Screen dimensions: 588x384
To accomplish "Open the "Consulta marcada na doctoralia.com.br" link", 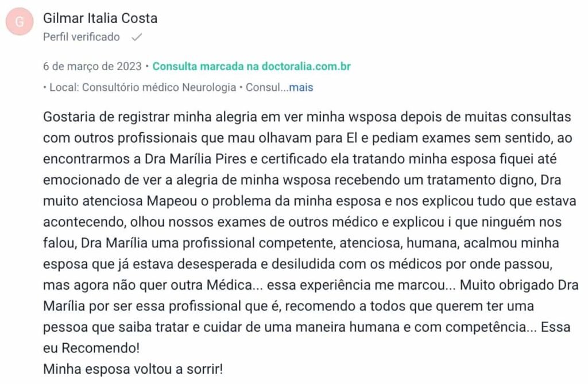I will pyautogui.click(x=252, y=66).
